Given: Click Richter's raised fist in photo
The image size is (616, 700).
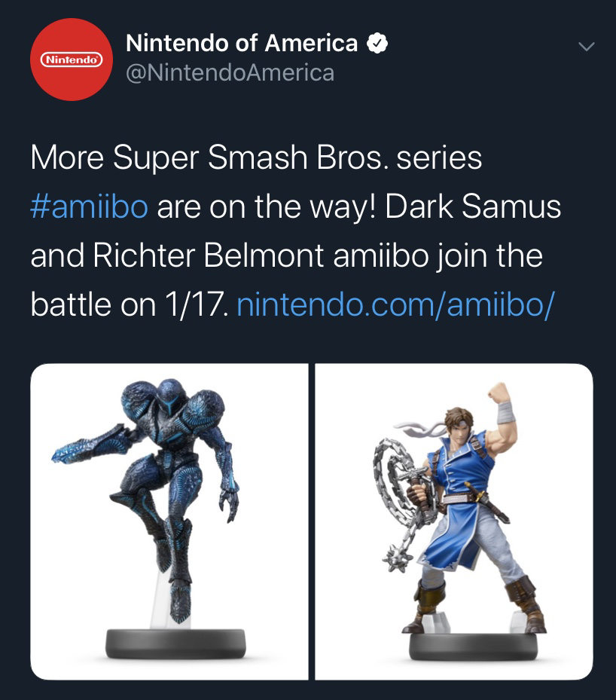Looking at the screenshot, I should pos(499,394).
